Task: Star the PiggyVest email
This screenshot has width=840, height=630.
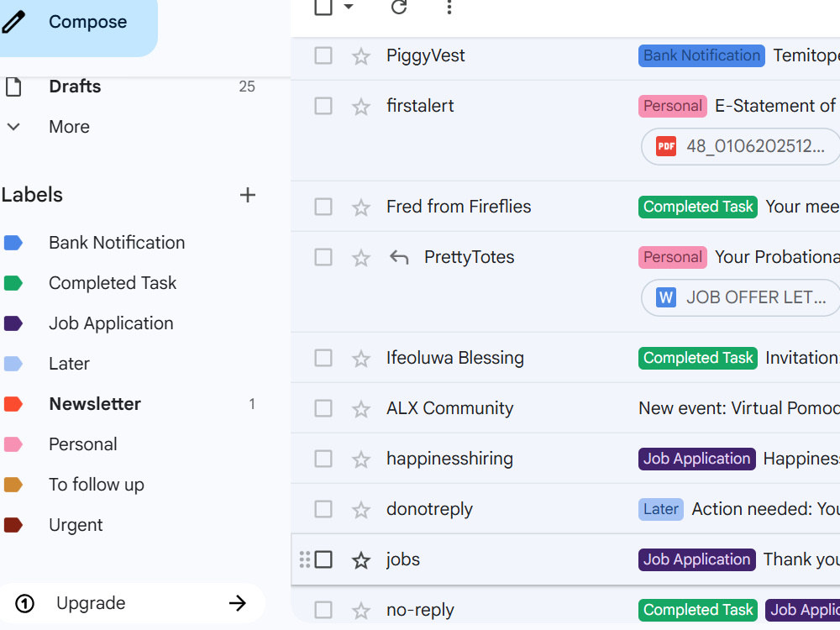Action: click(360, 55)
